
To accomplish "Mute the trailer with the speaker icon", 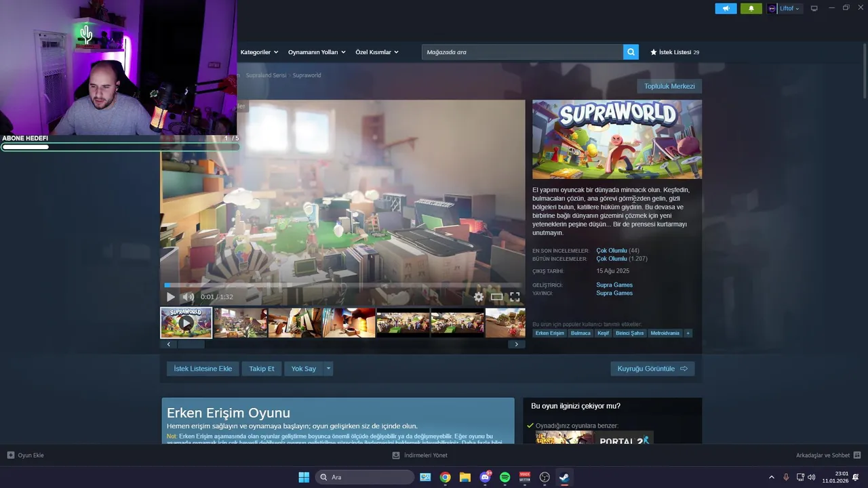I will click(189, 297).
